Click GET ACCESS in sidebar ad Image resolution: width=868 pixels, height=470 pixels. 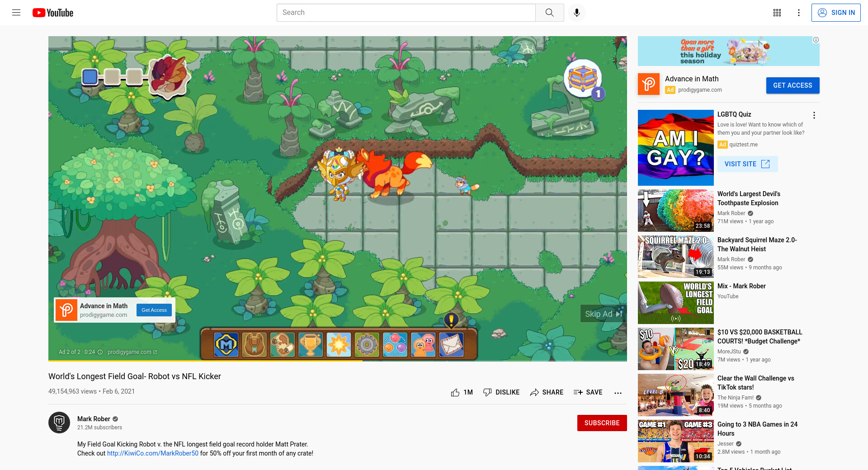coord(793,85)
